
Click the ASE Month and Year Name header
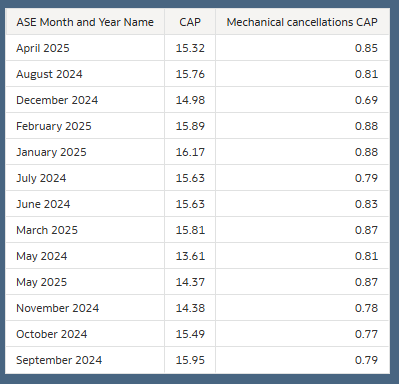pyautogui.click(x=85, y=22)
